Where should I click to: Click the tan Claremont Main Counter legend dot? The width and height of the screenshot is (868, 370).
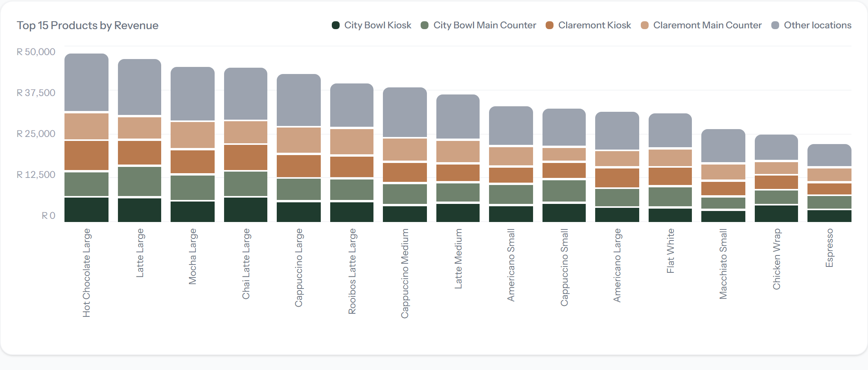(x=645, y=25)
